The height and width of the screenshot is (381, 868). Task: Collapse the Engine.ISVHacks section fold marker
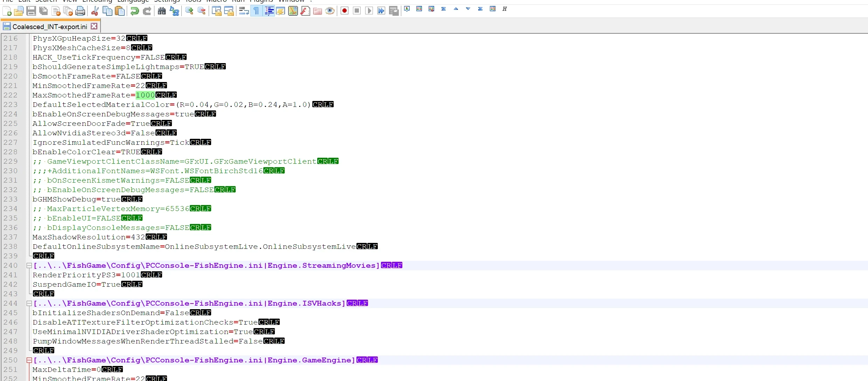click(29, 304)
